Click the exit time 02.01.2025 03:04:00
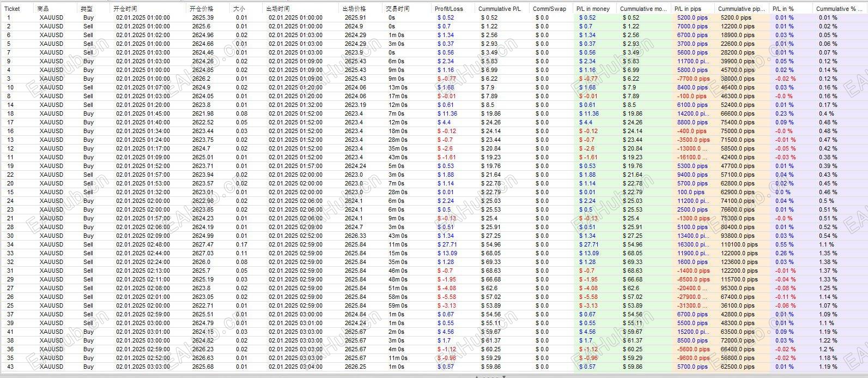The height and width of the screenshot is (378, 868). point(295,367)
